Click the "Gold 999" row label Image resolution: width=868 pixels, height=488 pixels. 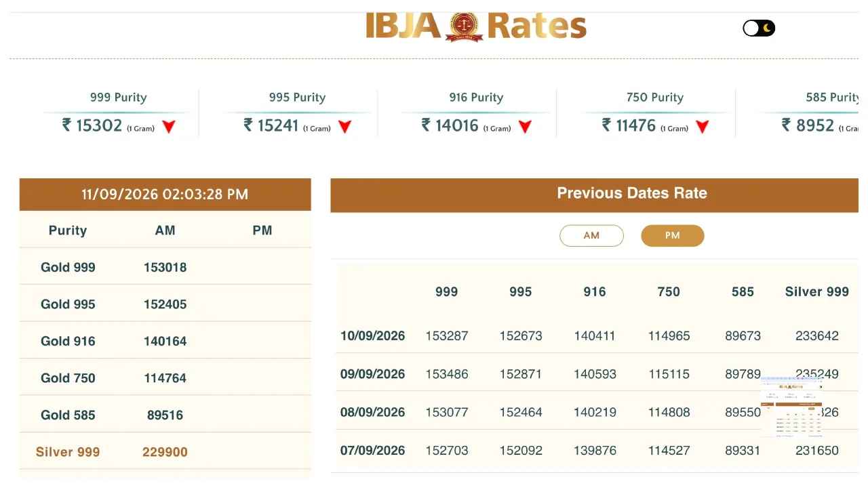click(68, 268)
